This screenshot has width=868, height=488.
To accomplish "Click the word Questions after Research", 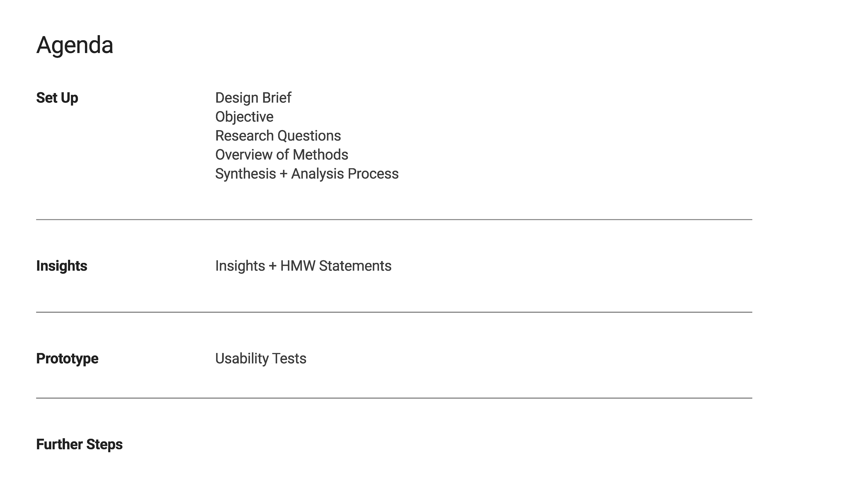I will [x=309, y=136].
